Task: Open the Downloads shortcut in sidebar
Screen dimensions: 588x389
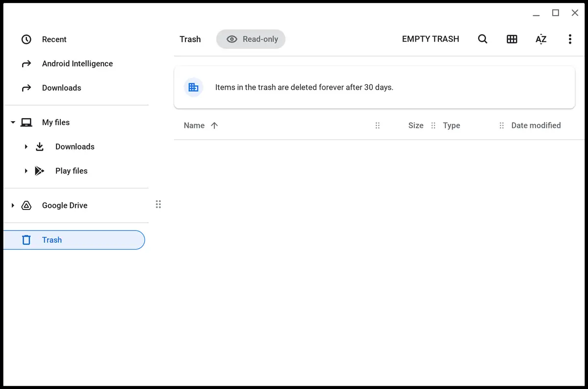Action: click(61, 88)
